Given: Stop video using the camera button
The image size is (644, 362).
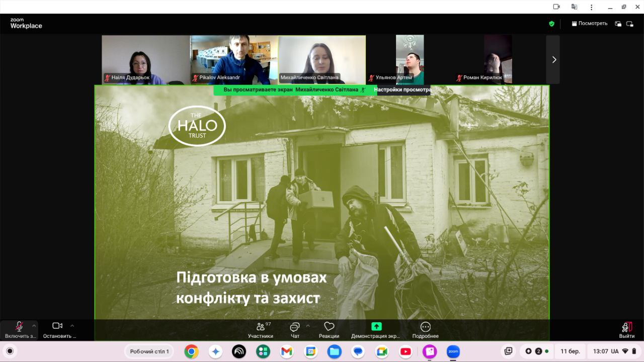Looking at the screenshot, I should click(57, 329).
